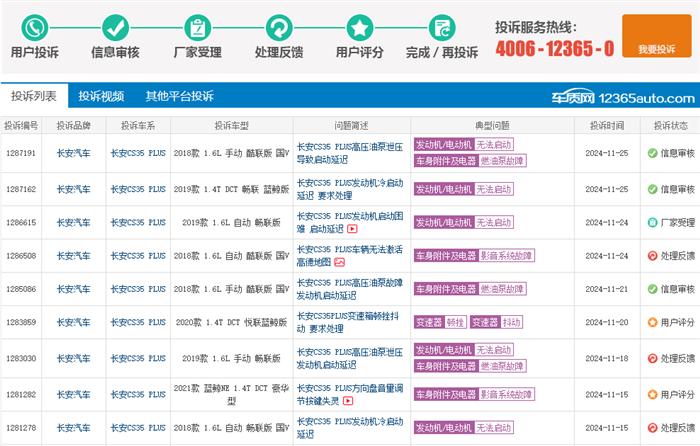The height and width of the screenshot is (446, 700).
Task: Click the 处理反馈 refresh step icon
Action: coord(279,28)
